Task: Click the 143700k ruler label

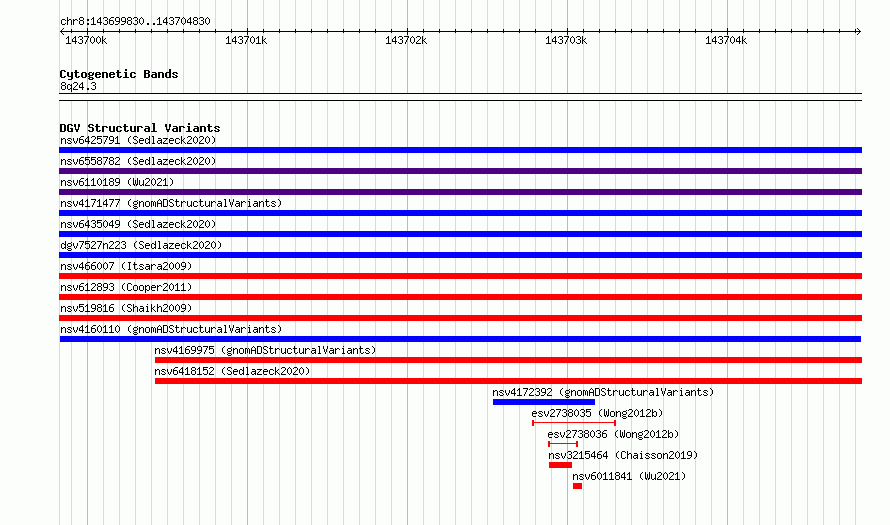Action: 86,40
